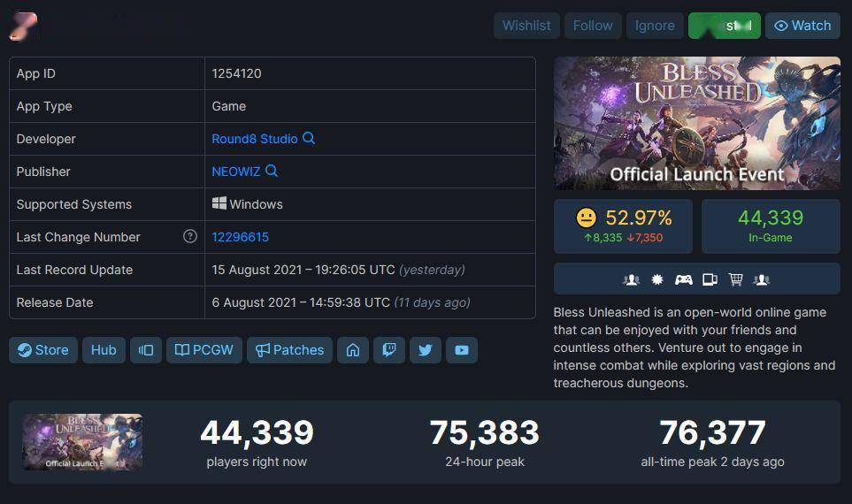This screenshot has height=504, width=852.
Task: Click the green button between Ignore and Watch
Action: (725, 26)
